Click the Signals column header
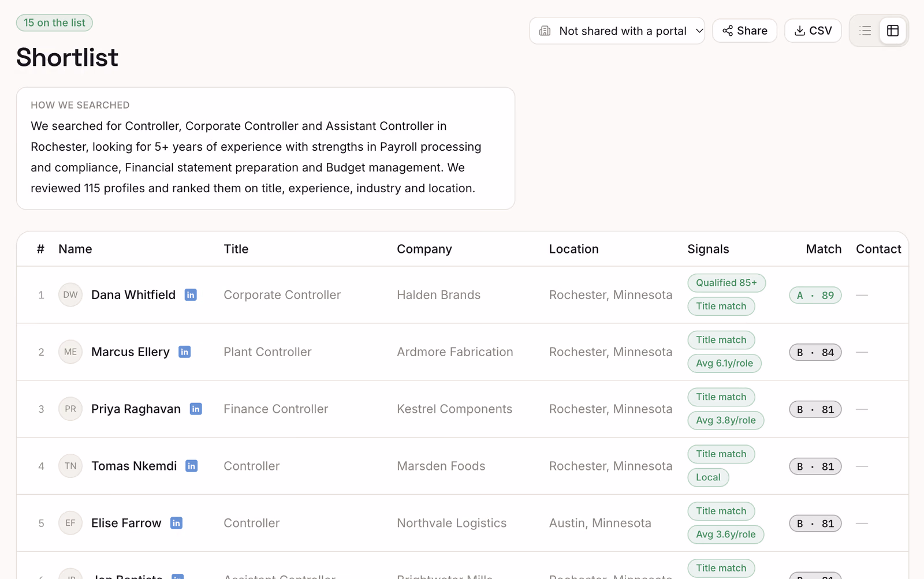 pos(708,249)
